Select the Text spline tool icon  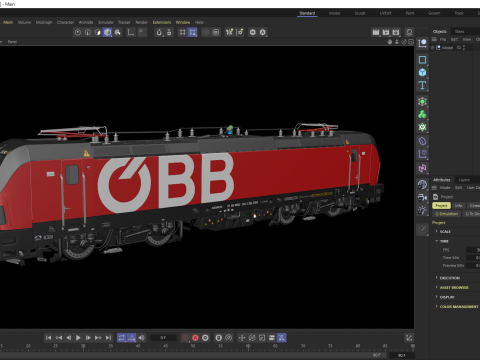tap(422, 85)
